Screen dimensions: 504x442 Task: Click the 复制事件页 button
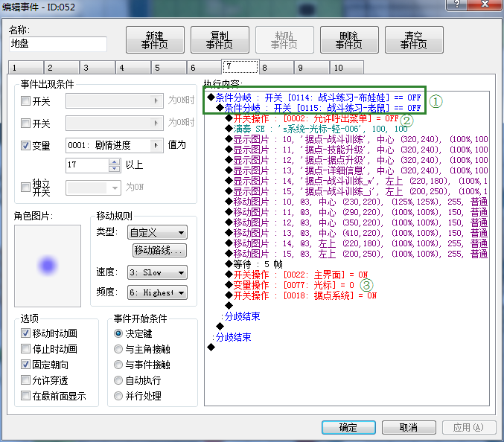(220, 40)
